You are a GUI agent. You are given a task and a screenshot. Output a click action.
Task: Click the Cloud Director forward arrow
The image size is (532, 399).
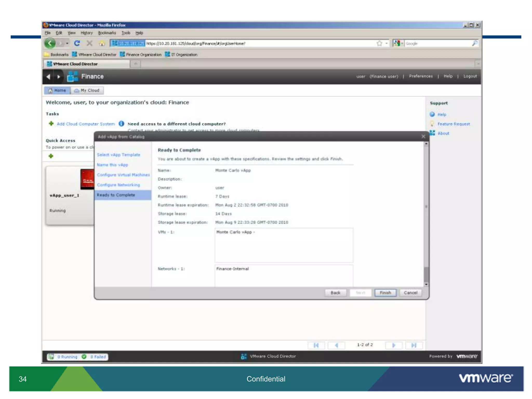59,77
